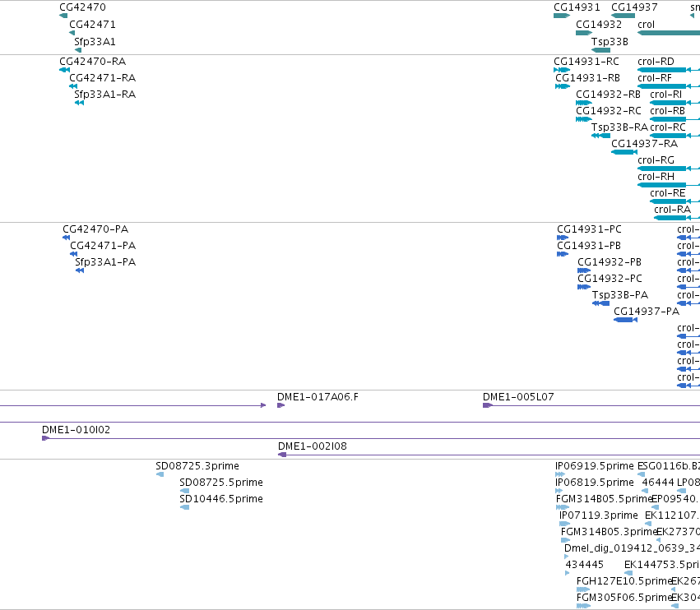
Task: Click the CG14931-PC protein glyph
Action: pos(563,238)
